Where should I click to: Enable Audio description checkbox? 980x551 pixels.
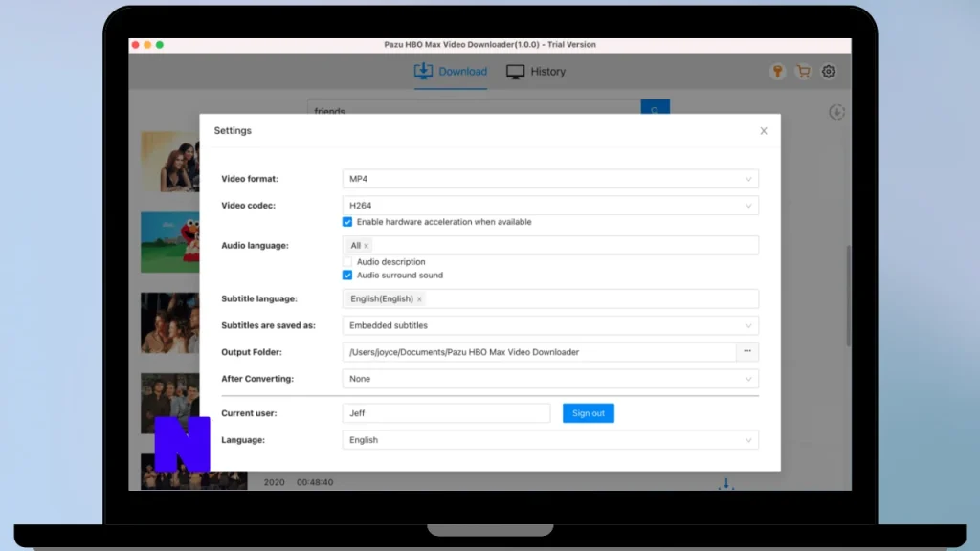point(346,262)
